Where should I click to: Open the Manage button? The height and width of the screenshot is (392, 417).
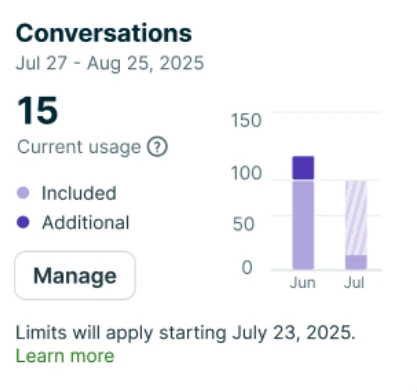75,276
